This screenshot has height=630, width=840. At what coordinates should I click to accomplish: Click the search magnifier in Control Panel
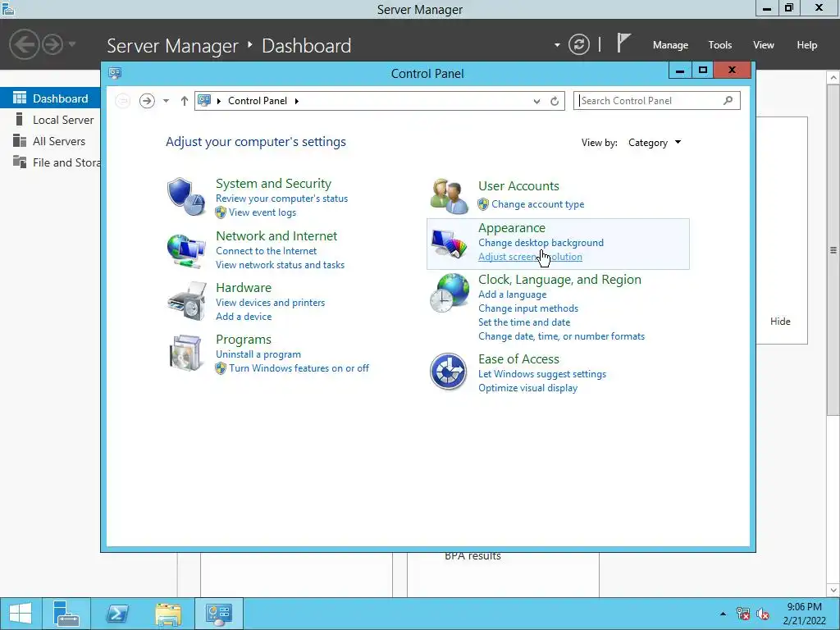(x=728, y=100)
